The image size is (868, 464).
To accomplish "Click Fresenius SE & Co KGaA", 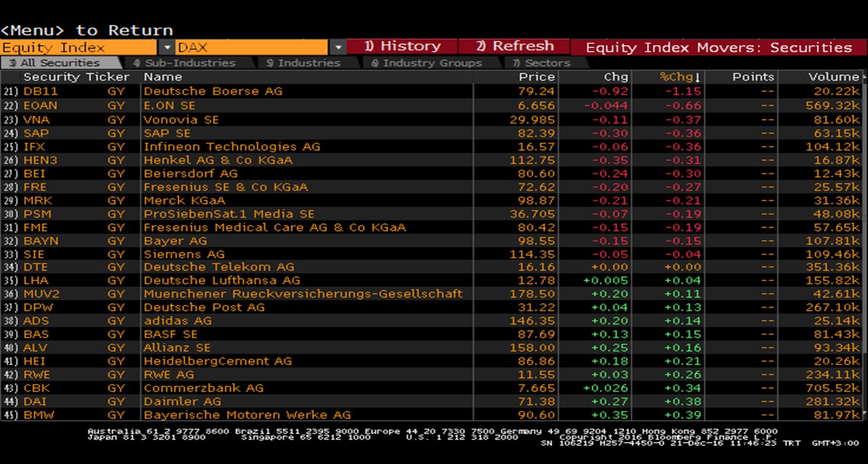I will (x=226, y=187).
